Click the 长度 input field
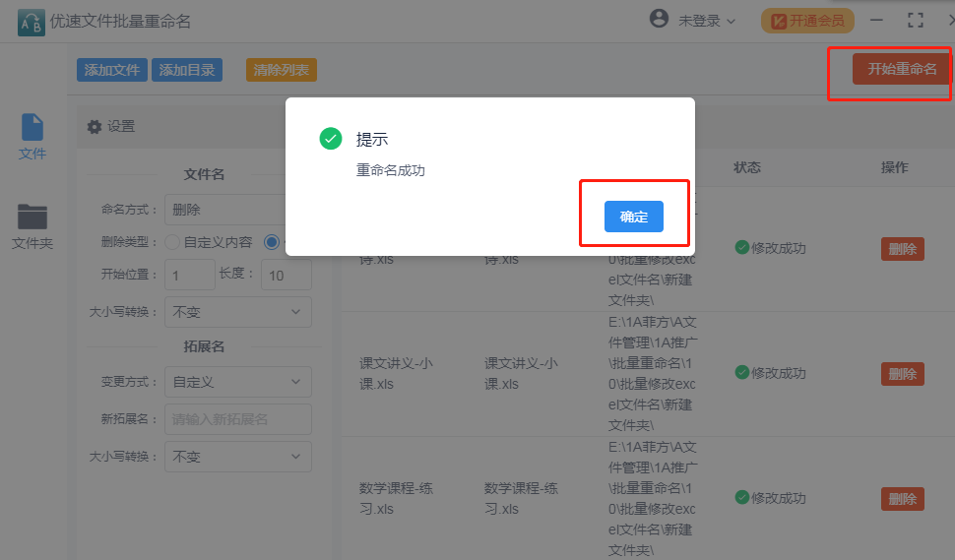Image resolution: width=955 pixels, height=560 pixels. pyautogui.click(x=286, y=275)
